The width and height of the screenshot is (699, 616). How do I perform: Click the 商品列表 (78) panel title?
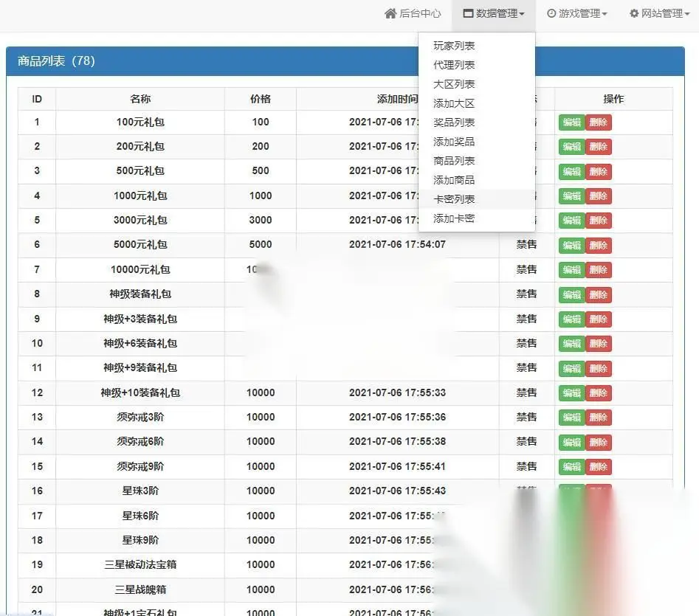tap(56, 60)
